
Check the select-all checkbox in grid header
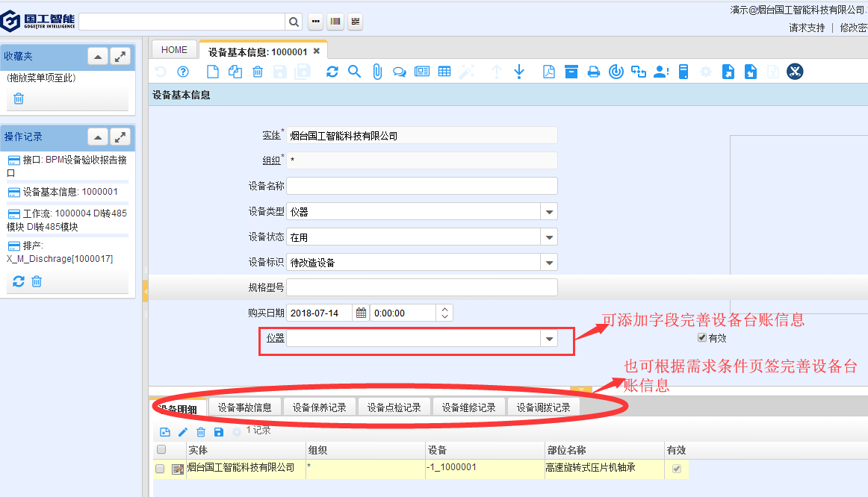click(x=161, y=450)
